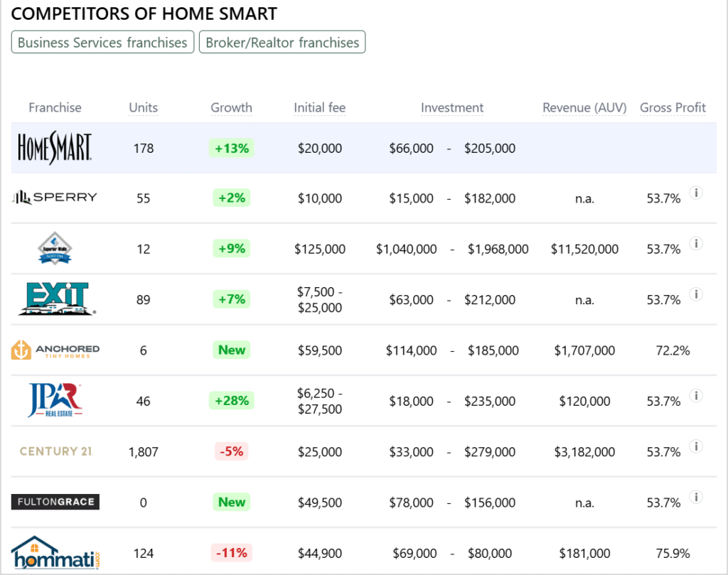The image size is (728, 575).
Task: Click the New badge in Fulton Grace row
Action: click(231, 502)
